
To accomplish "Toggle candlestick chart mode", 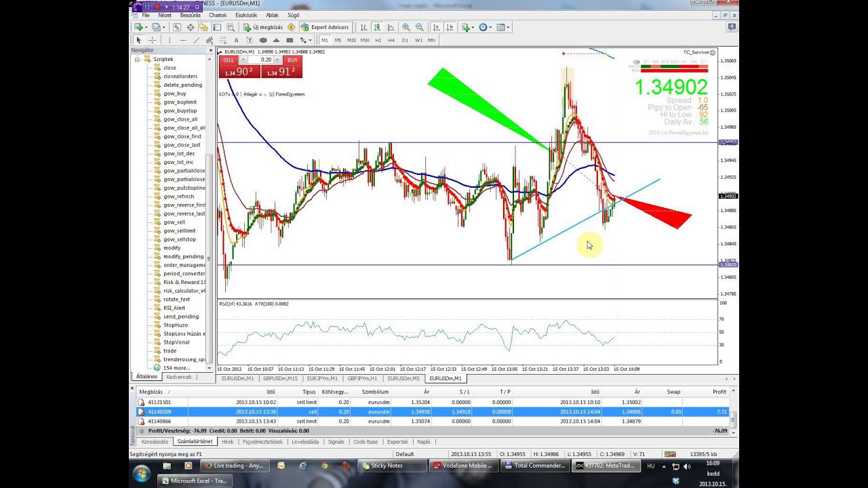I will click(x=378, y=27).
